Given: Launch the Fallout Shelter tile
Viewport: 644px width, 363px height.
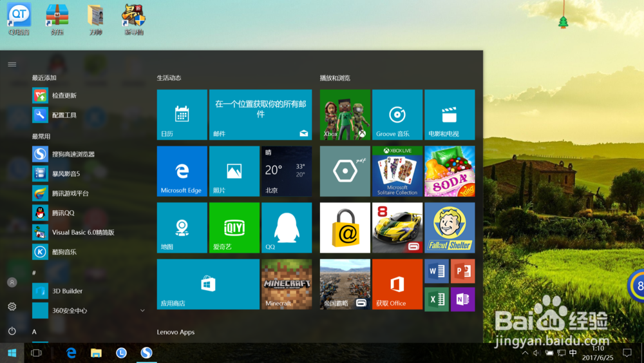Looking at the screenshot, I should pyautogui.click(x=450, y=228).
